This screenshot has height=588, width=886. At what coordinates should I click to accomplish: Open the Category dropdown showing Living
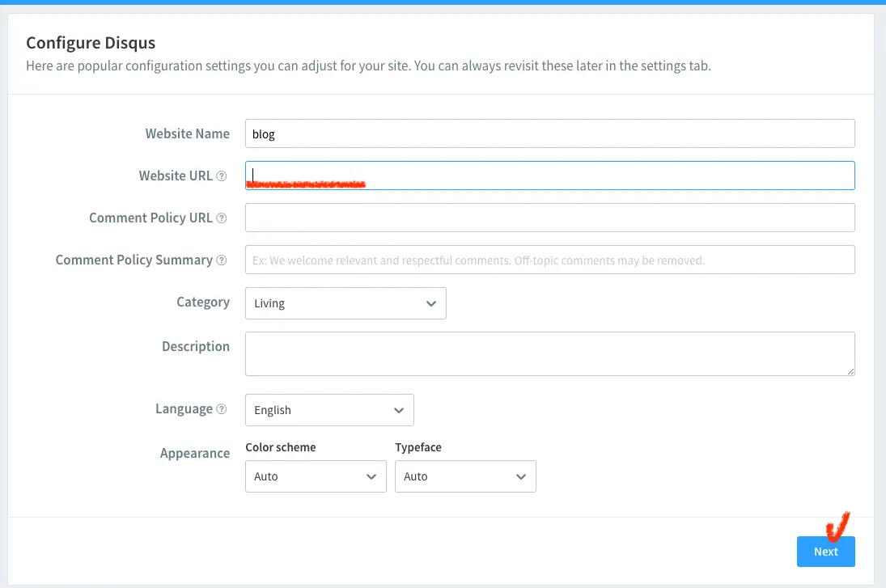point(345,303)
